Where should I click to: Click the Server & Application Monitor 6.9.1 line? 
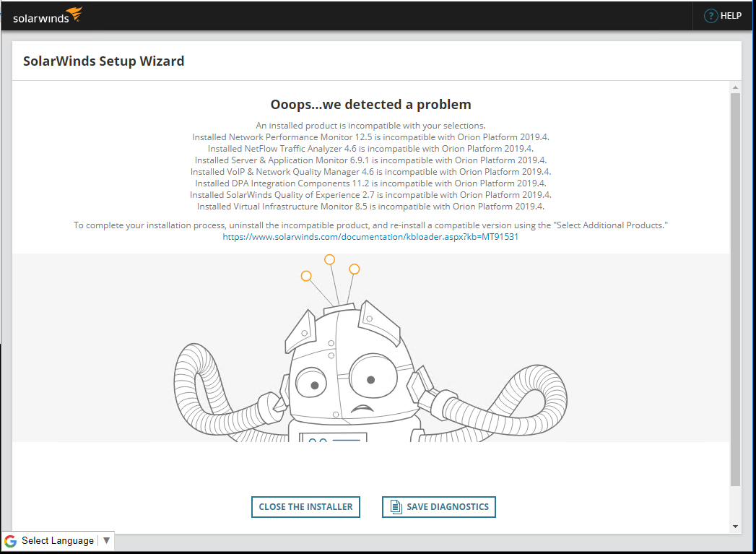pyautogui.click(x=370, y=160)
